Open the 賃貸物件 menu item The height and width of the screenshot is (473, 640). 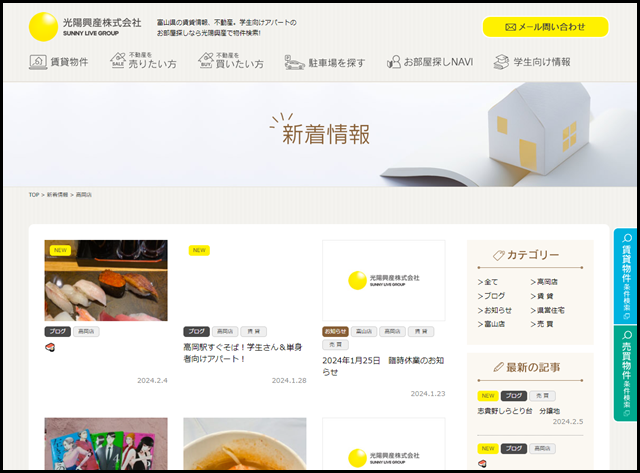pos(58,62)
